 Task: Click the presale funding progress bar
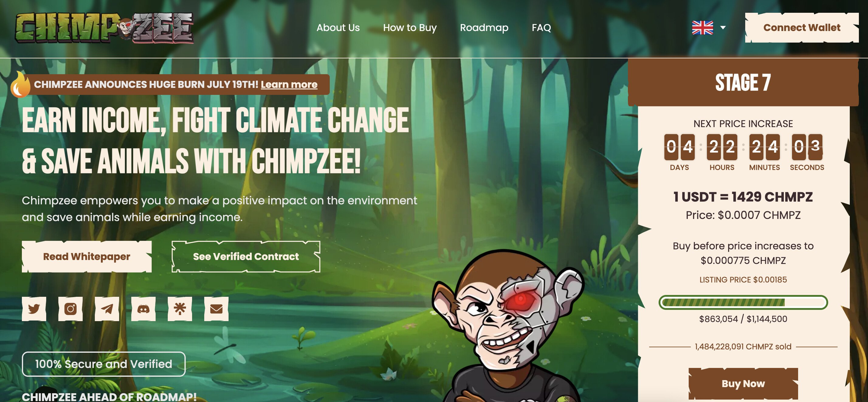(743, 302)
